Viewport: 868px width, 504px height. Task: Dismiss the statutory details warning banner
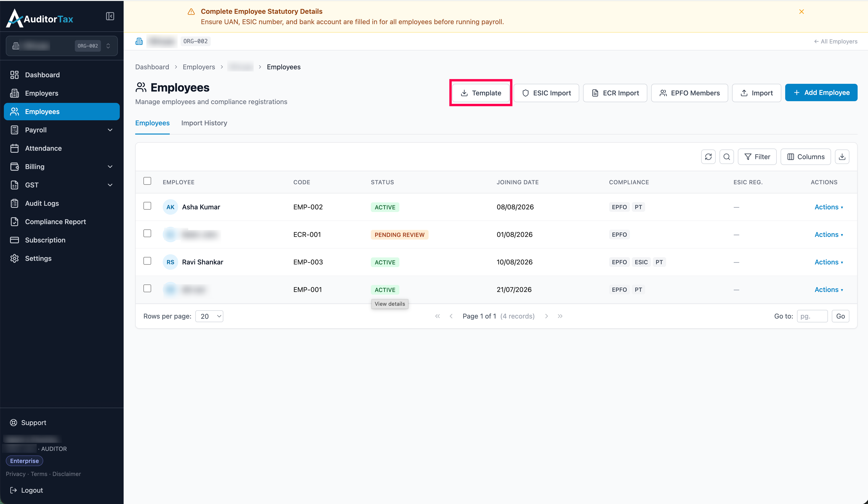(x=802, y=12)
